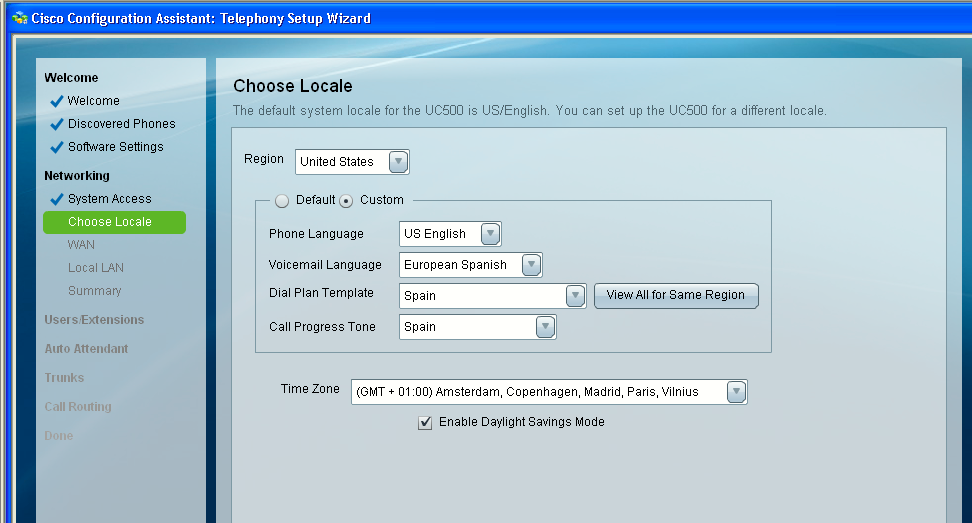Click the Auto Attendant section heading
Screen dimensions: 972x523
point(86,349)
